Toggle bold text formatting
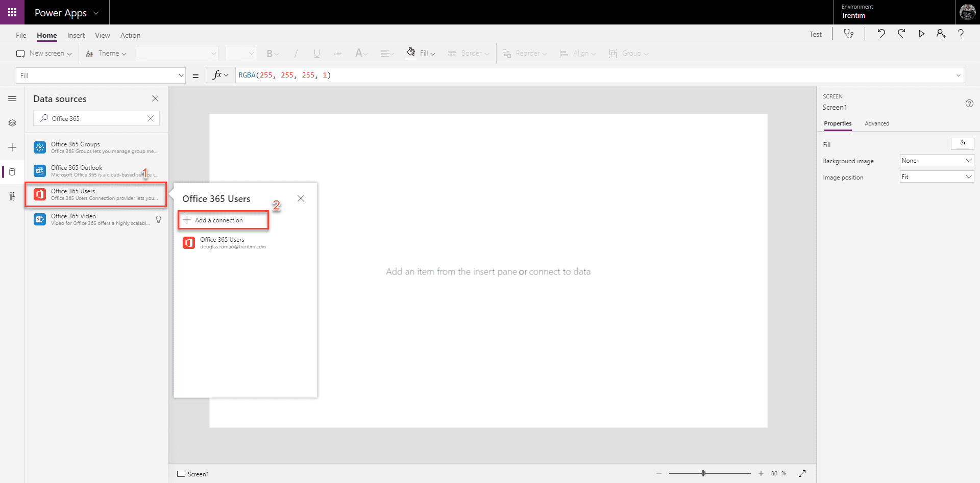 click(271, 53)
